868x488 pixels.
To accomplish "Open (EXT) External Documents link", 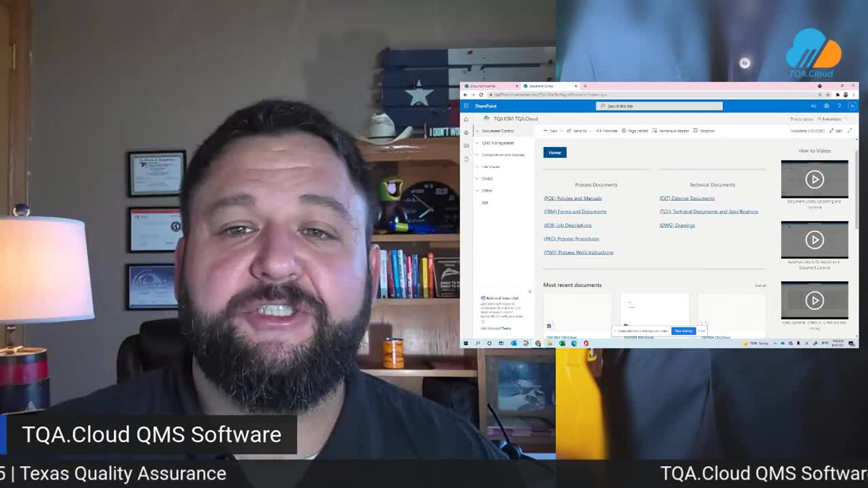I will point(687,198).
